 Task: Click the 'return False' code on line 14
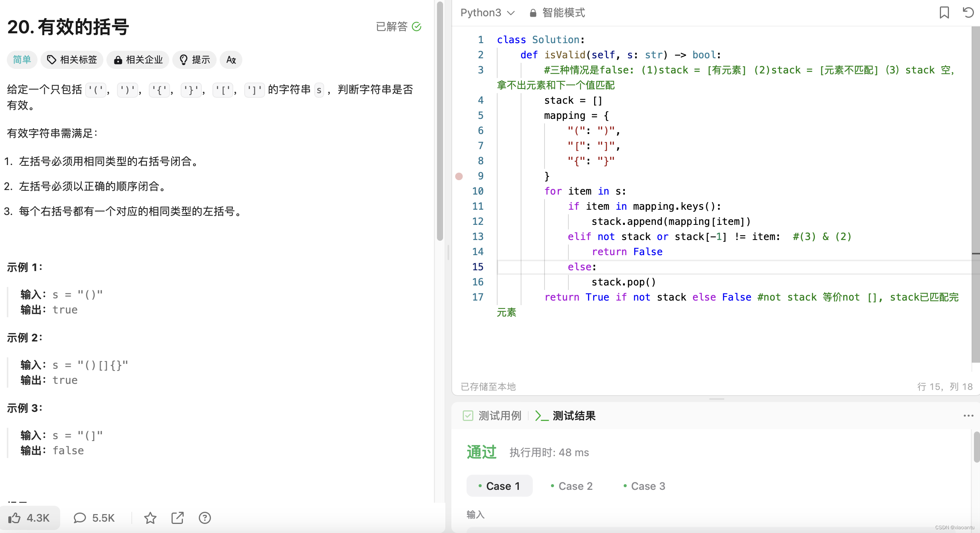(627, 252)
